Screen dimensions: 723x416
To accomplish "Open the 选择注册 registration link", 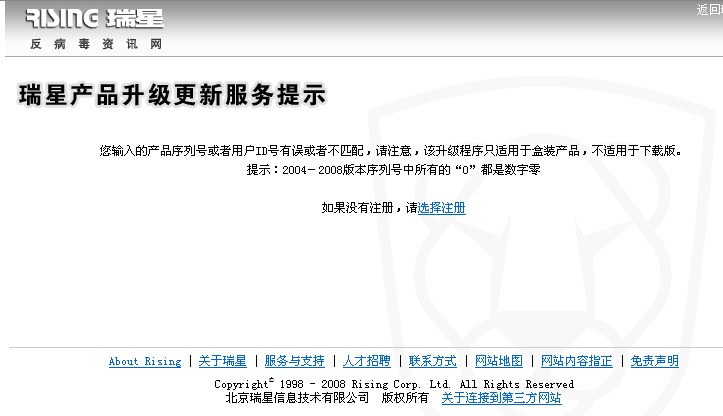I will (441, 208).
